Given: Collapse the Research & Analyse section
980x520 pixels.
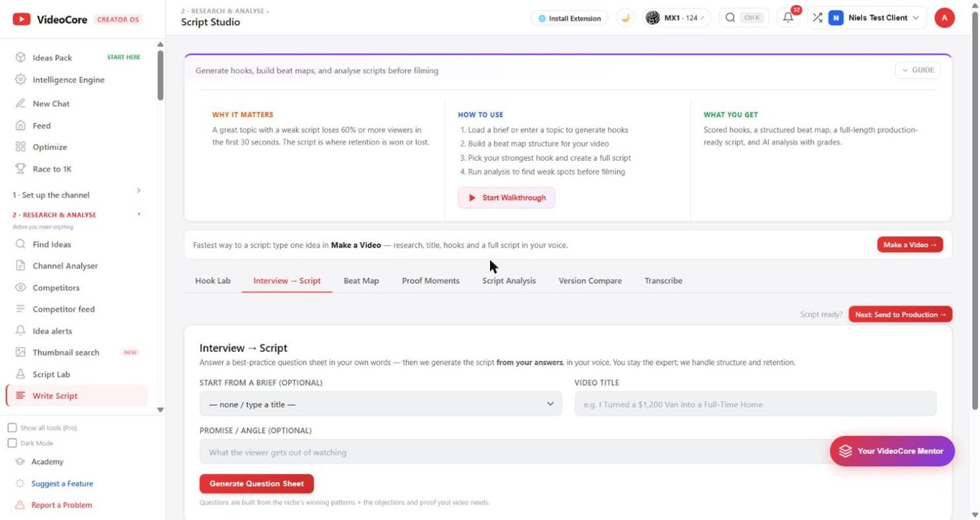Looking at the screenshot, I should pyautogui.click(x=76, y=215).
